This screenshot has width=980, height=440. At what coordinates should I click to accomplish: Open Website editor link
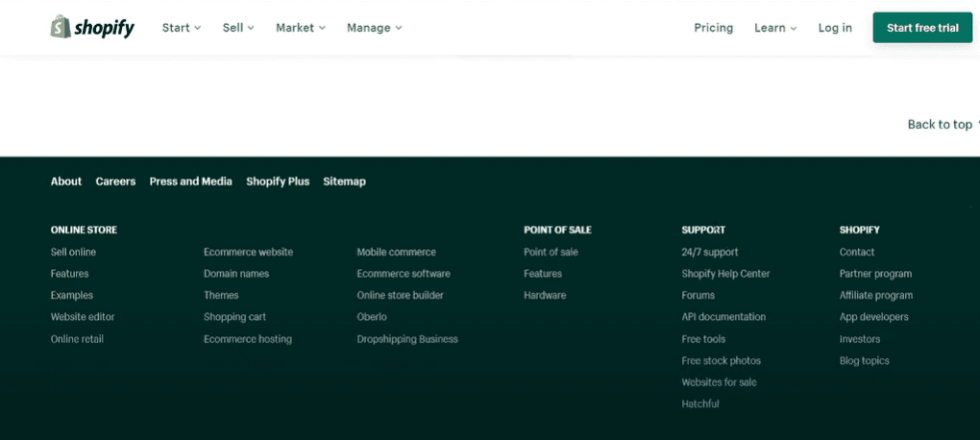pos(83,317)
